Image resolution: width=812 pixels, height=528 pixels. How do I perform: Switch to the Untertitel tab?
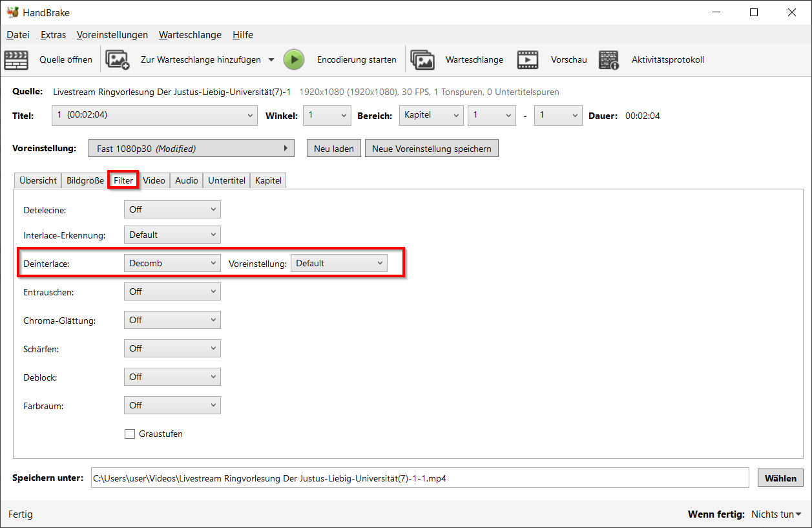pyautogui.click(x=226, y=181)
